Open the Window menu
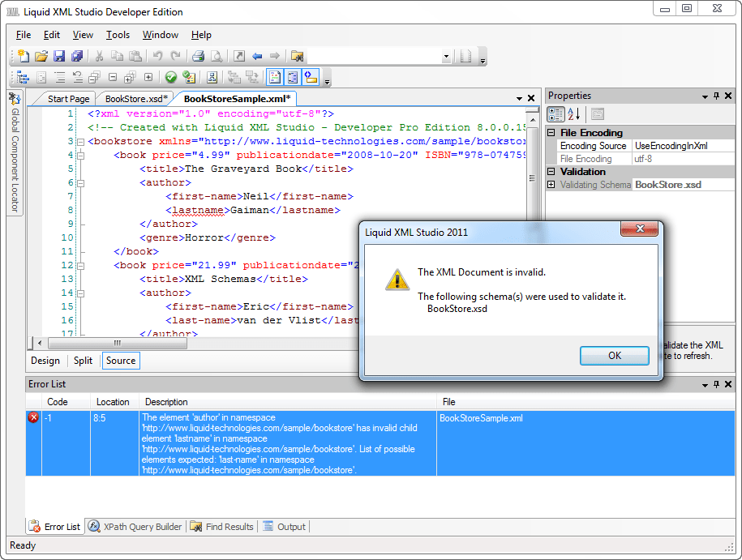This screenshot has width=742, height=560. click(x=161, y=35)
